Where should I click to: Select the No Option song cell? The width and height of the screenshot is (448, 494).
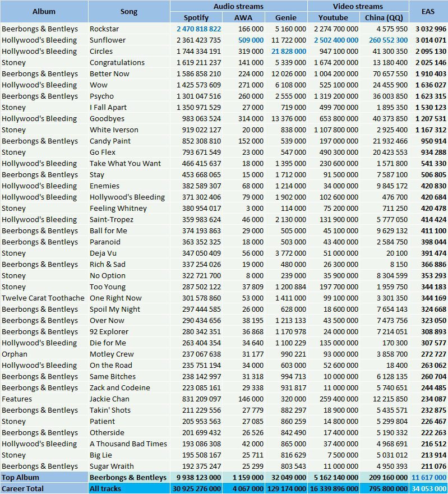click(x=129, y=276)
